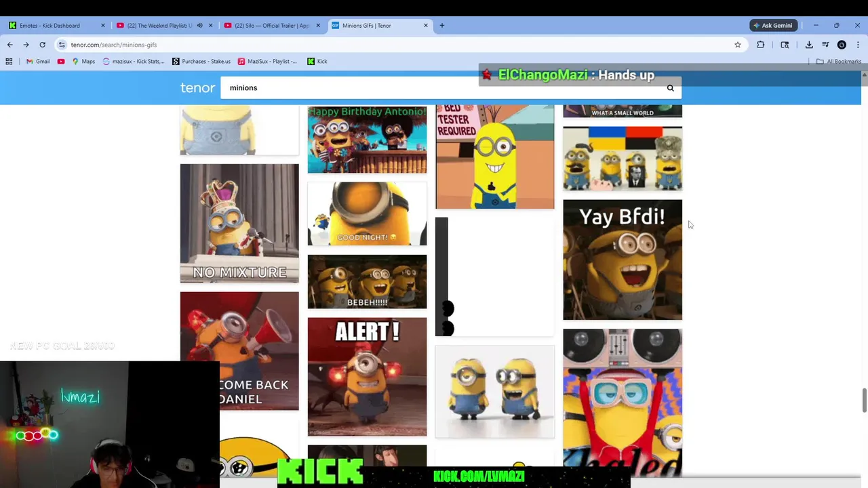Close the Silo Official Trailer tab

click(318, 26)
